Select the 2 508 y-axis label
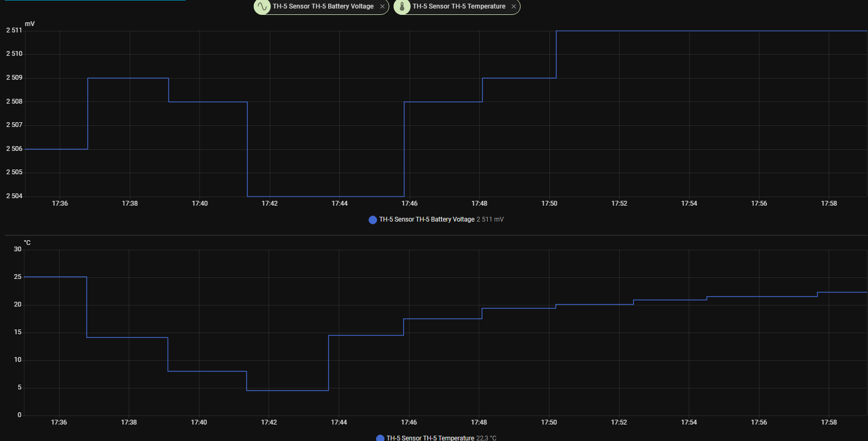This screenshot has width=868, height=441. click(14, 101)
